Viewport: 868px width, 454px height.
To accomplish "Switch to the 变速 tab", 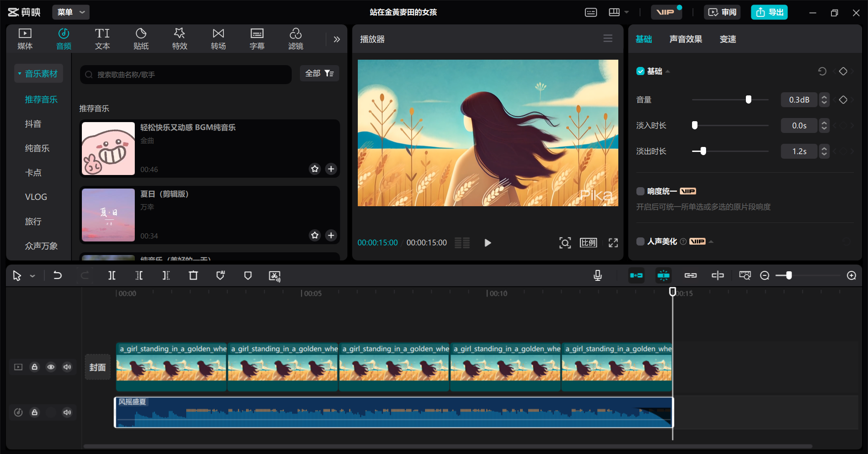I will (x=727, y=39).
